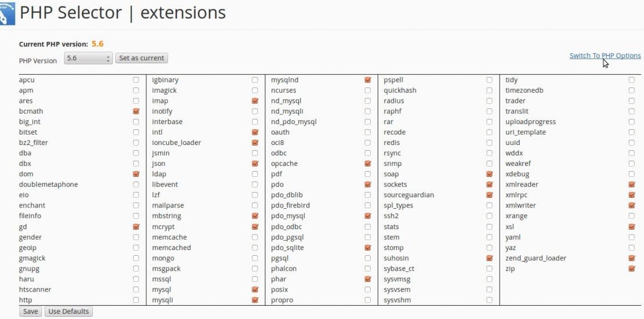Image resolution: width=644 pixels, height=319 pixels.
Task: Uncheck the mbstring extension
Action: pos(255,216)
